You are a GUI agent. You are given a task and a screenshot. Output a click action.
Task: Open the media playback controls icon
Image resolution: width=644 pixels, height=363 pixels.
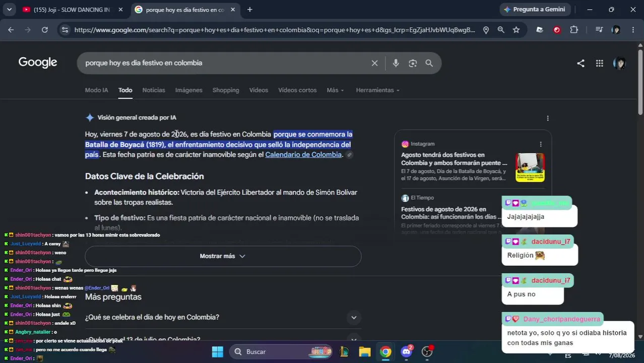[x=599, y=30]
